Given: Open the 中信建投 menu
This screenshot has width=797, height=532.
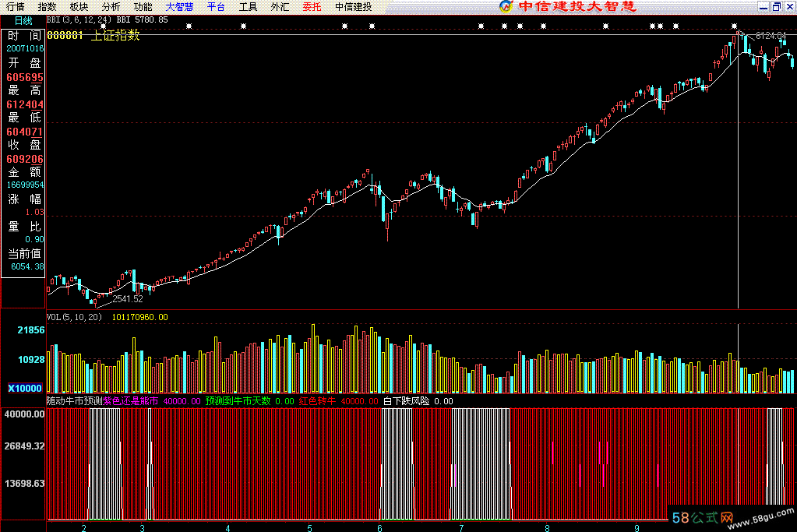Looking at the screenshot, I should coord(353,6).
